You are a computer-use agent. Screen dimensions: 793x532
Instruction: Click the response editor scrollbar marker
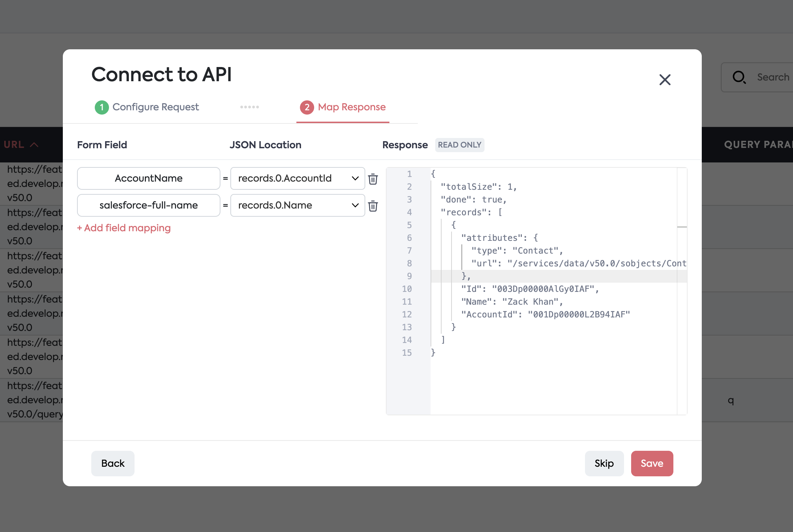[682, 227]
